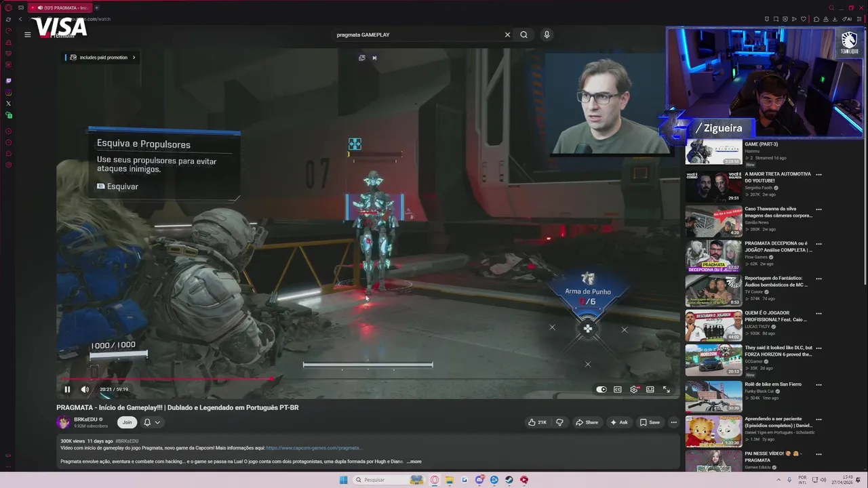Expand the 'Includes paid promotion' notice
Screen dimensions: 868x488
pyautogui.click(x=103, y=58)
